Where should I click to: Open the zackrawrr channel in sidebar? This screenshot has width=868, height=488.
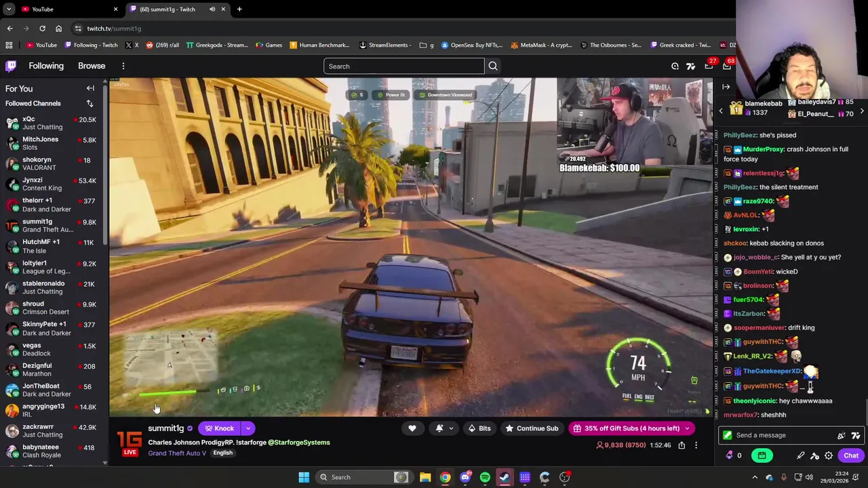53,430
